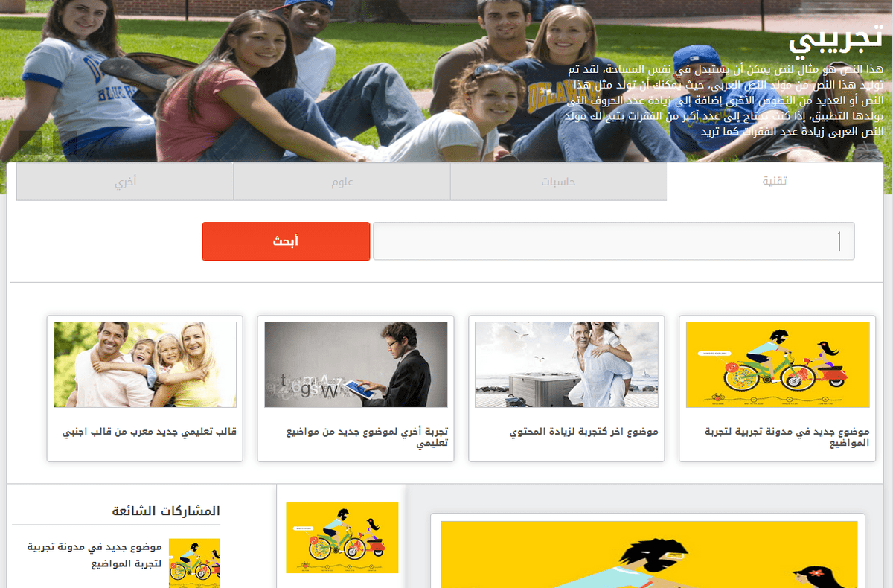Click the red أبحث search button
The image size is (893, 588).
(286, 241)
